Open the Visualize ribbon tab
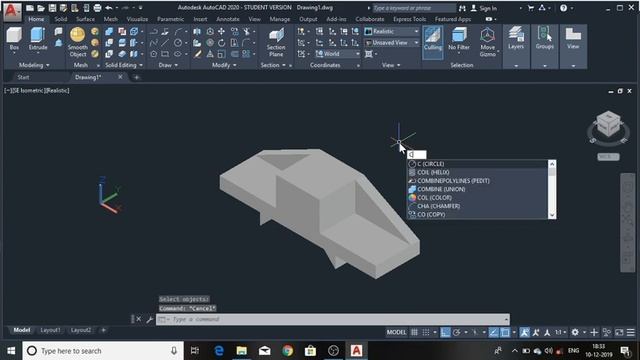640x360 pixels. (x=137, y=19)
